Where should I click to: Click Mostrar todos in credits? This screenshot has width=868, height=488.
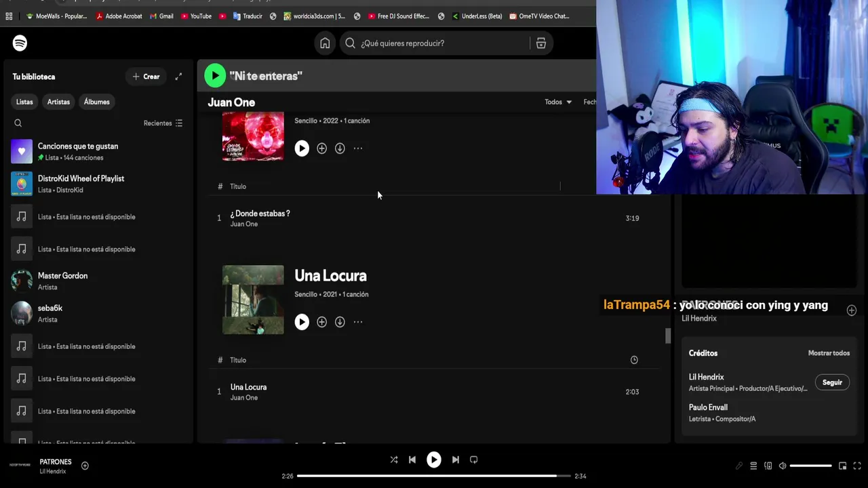[829, 353]
